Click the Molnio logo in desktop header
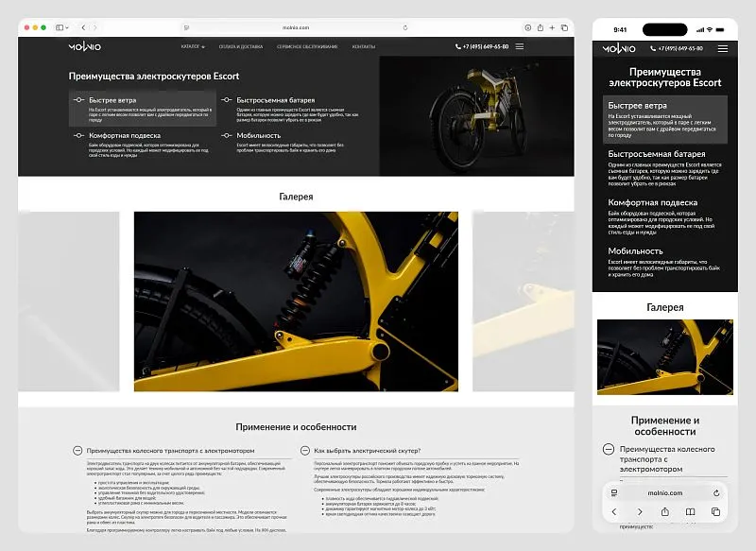Image resolution: width=756 pixels, height=551 pixels. coord(84,46)
